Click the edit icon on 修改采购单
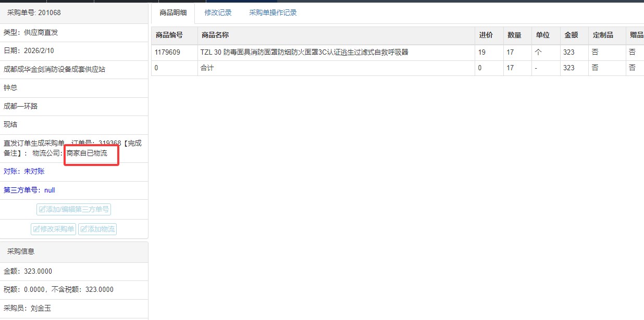Screen dimensions: 644x320 (36, 229)
